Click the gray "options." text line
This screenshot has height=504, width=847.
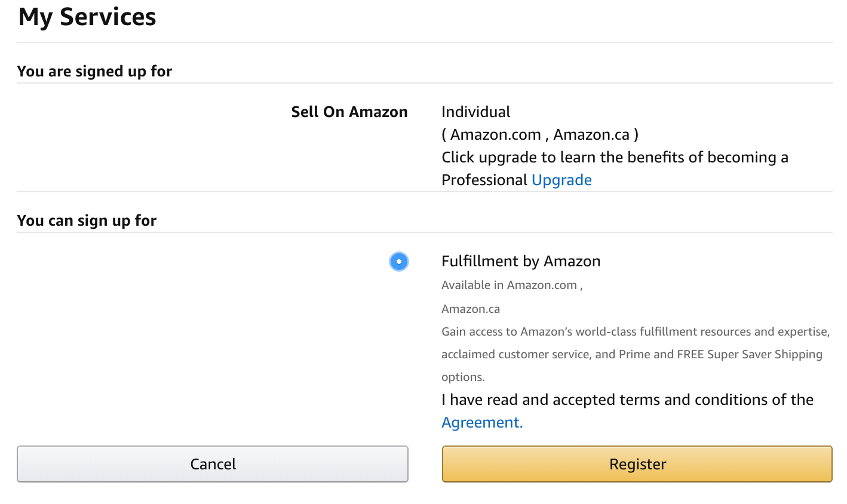point(463,377)
